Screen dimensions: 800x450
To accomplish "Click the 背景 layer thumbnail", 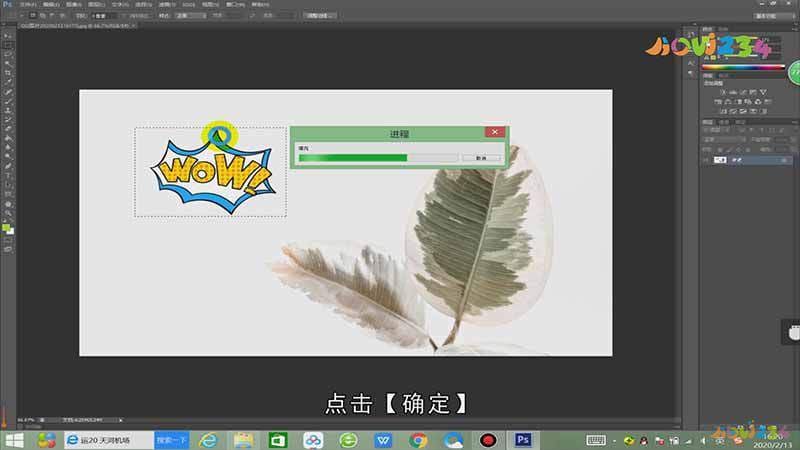I will pos(720,160).
